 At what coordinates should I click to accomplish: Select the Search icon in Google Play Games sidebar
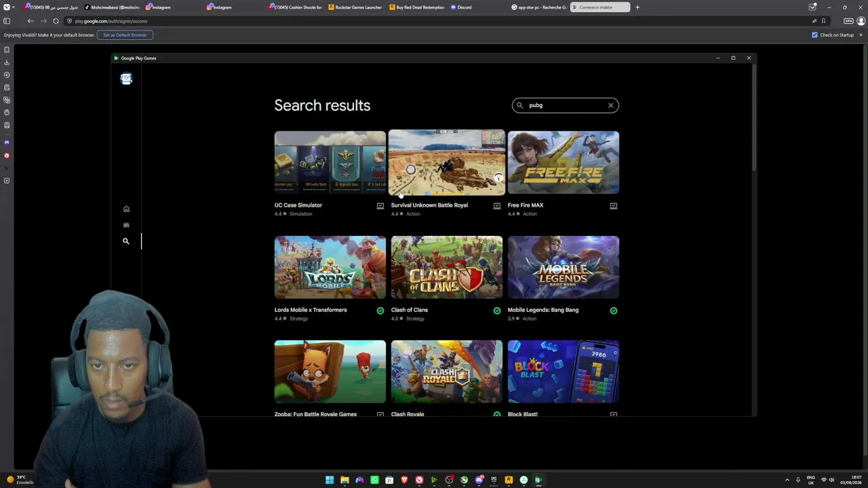tap(126, 241)
